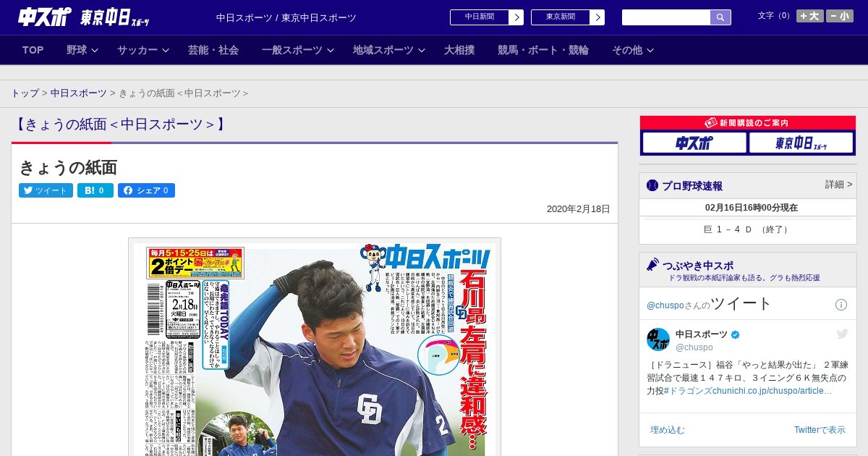Image resolution: width=868 pixels, height=456 pixels.
Task: Click 東京中日スポーツ subscription banner button
Action: coord(801,143)
